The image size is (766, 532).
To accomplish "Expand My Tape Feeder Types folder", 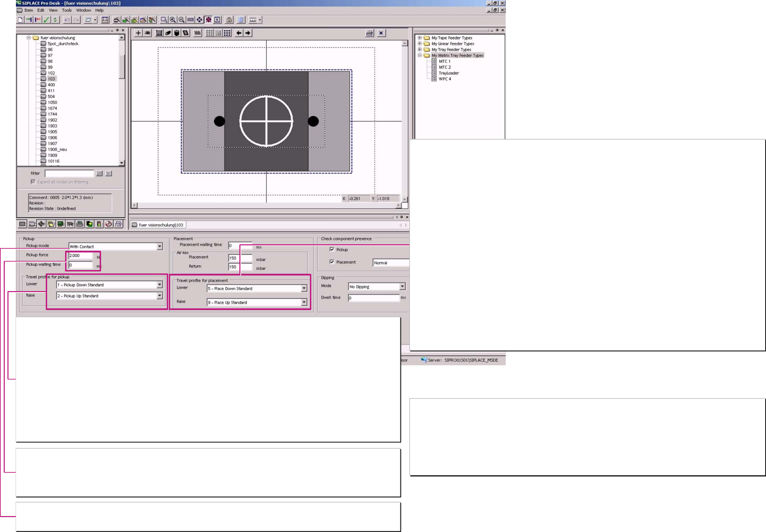I will [x=420, y=38].
